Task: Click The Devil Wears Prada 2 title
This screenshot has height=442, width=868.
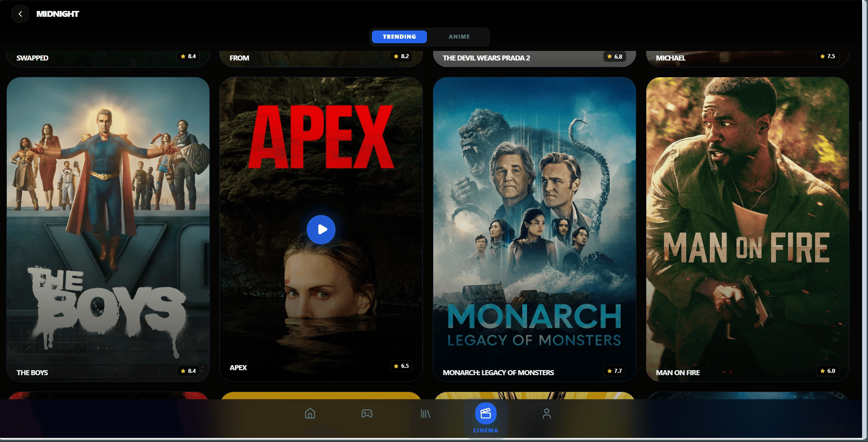Action: (486, 58)
